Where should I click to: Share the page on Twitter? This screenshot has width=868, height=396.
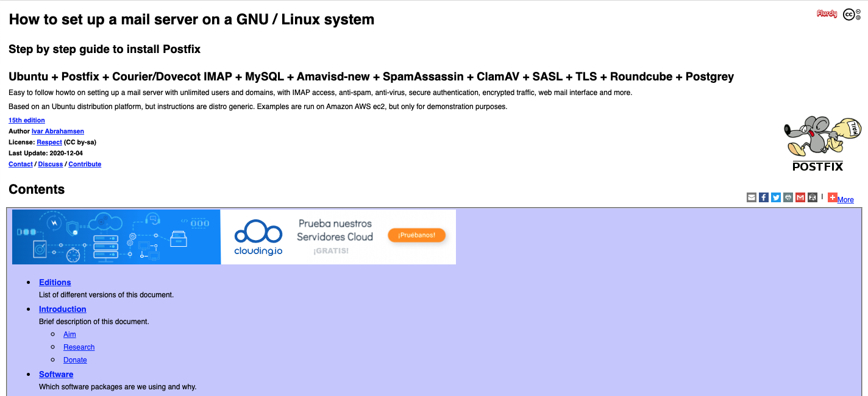pos(776,197)
